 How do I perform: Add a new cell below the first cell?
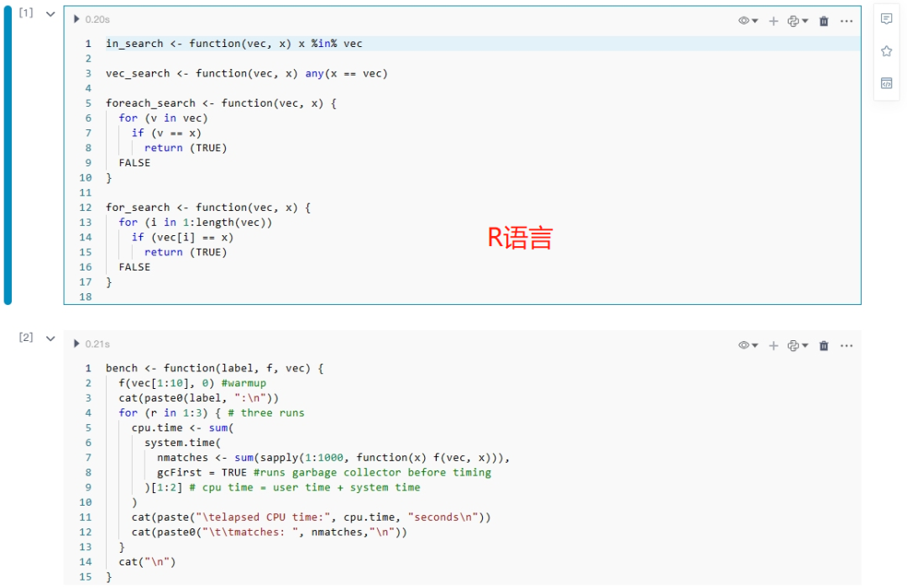point(773,20)
